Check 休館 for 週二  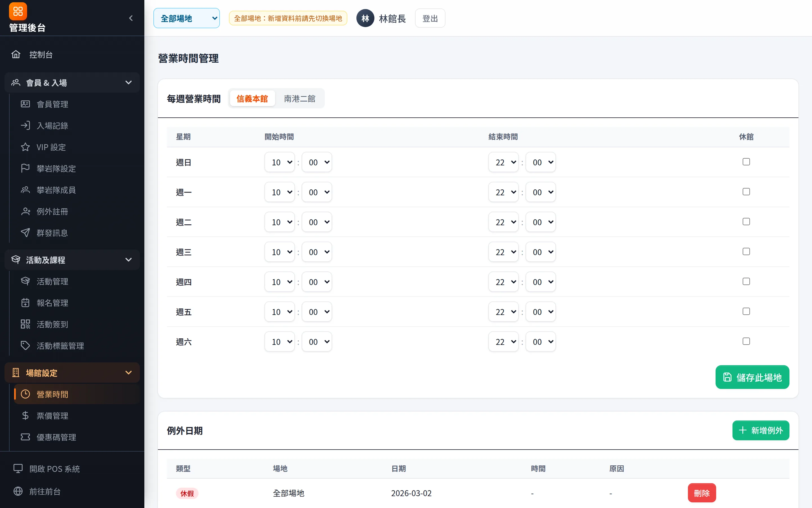pyautogui.click(x=746, y=222)
